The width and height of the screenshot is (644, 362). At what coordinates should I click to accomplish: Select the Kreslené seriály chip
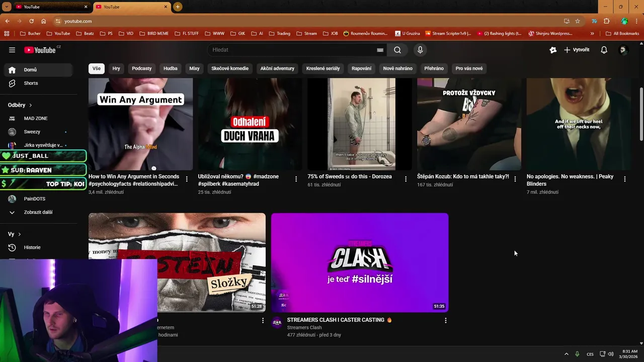[323, 68]
